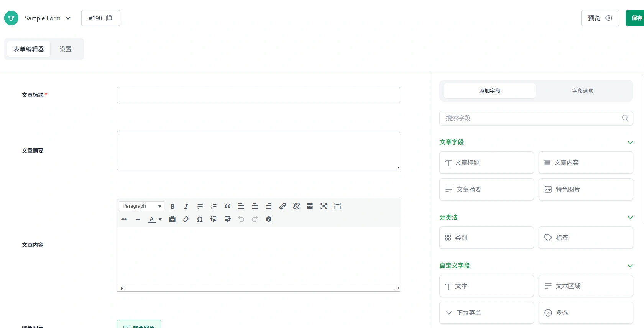644x328 pixels.
Task: Collapse the 自定义字段 section
Action: tap(630, 266)
